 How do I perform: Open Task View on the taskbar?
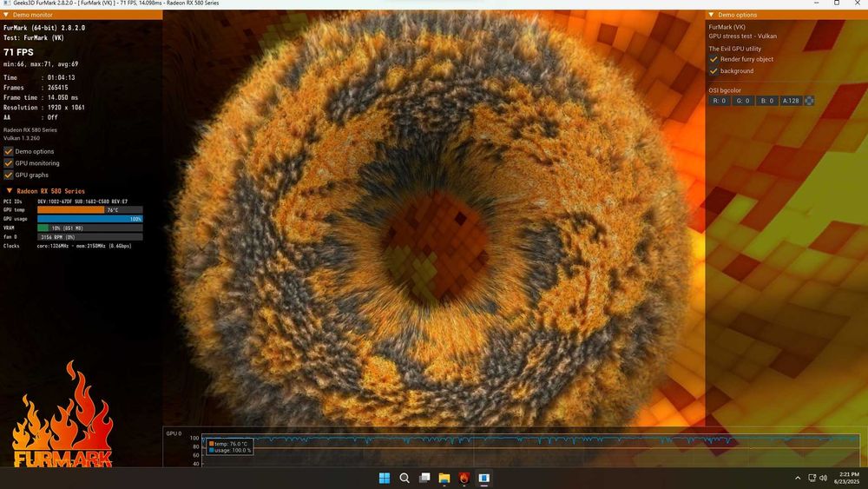point(424,478)
